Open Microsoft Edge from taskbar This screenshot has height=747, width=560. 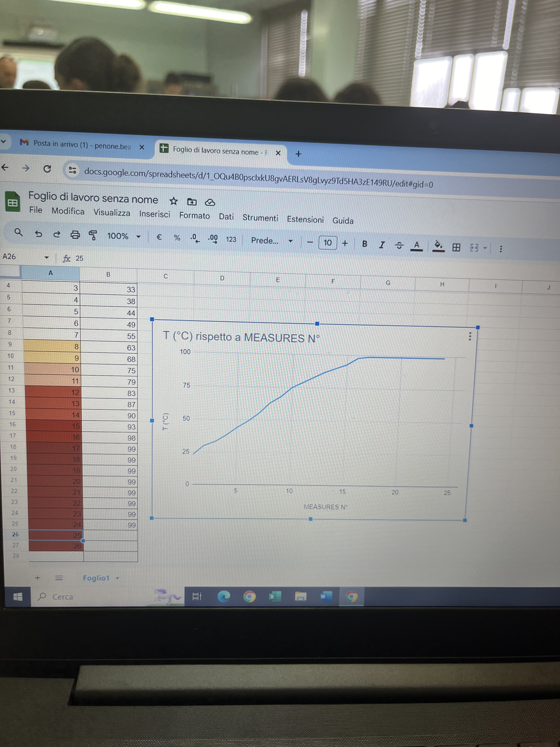click(224, 597)
